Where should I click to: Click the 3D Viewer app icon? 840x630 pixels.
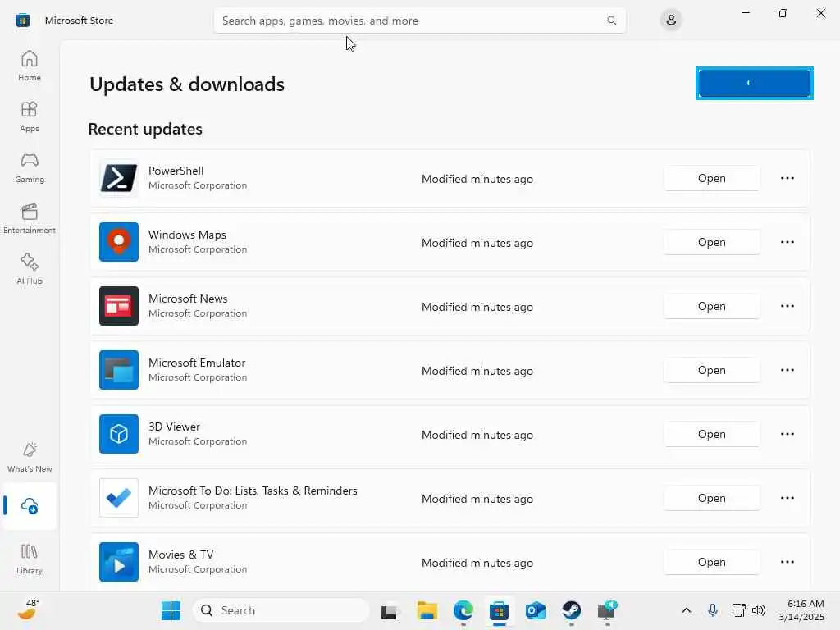[119, 434]
